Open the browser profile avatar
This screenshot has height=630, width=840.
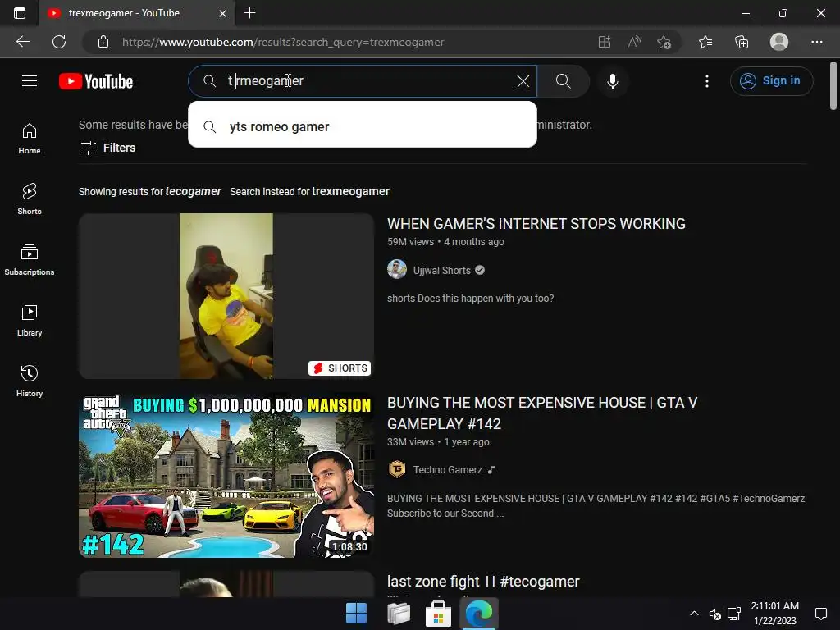[x=779, y=42]
